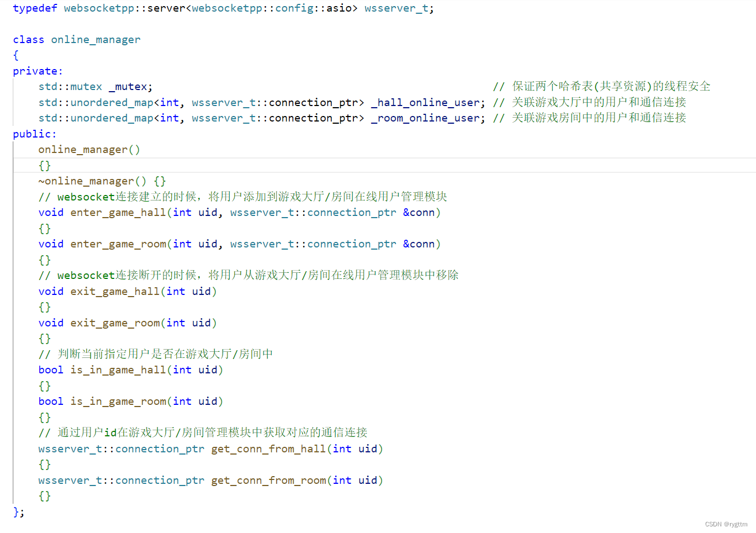
Task: Click the comment 保证两个哈希表线程安全
Action: [x=602, y=87]
